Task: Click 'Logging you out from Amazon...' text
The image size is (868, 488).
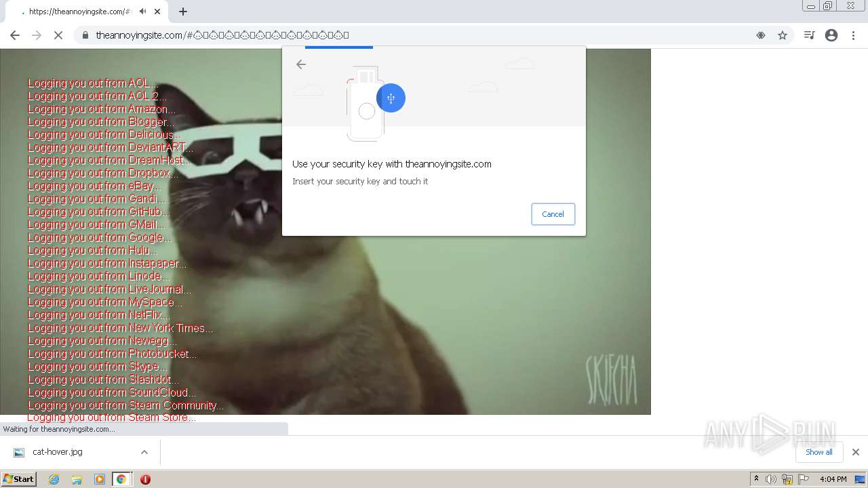Action: [102, 109]
